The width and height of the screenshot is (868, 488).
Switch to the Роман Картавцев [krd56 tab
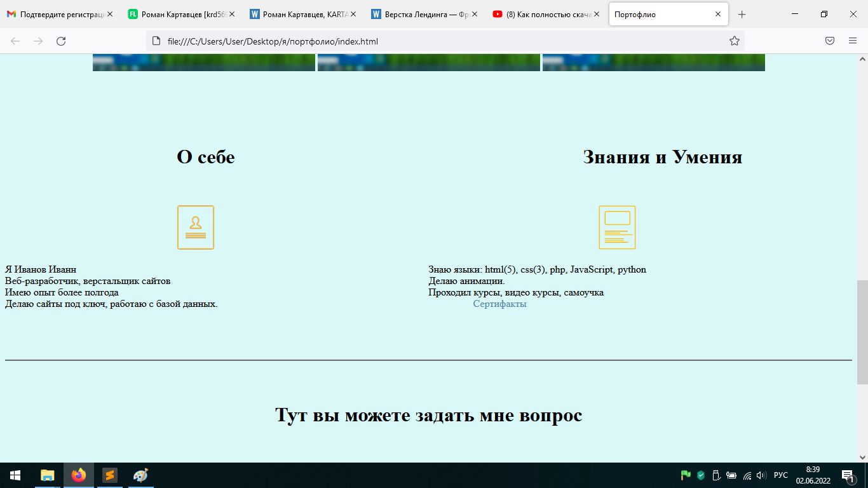point(182,14)
